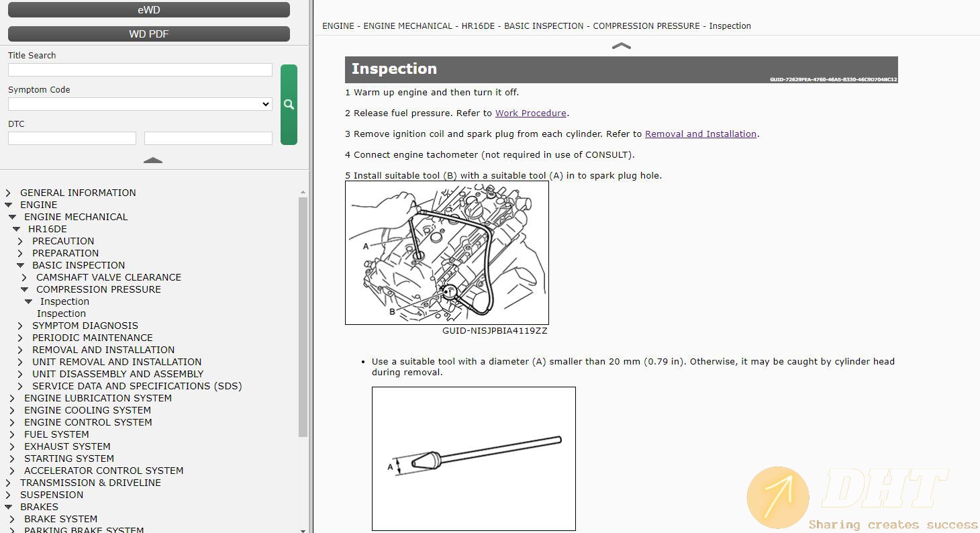
Task: Follow the Work Procedure link
Action: pyautogui.click(x=530, y=113)
